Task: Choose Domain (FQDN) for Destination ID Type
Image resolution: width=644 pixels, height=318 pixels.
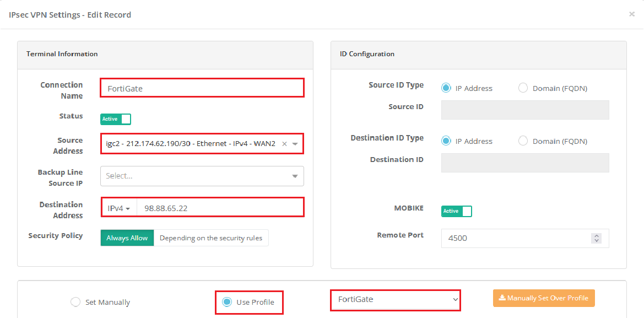Action: (x=523, y=141)
